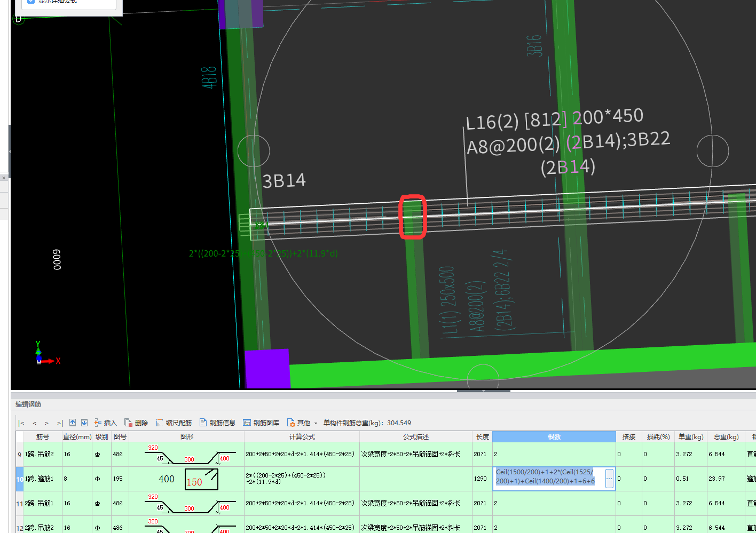Screen dimensions: 756x533
Task: Click length 2071 cell in row 11
Action: [483, 504]
